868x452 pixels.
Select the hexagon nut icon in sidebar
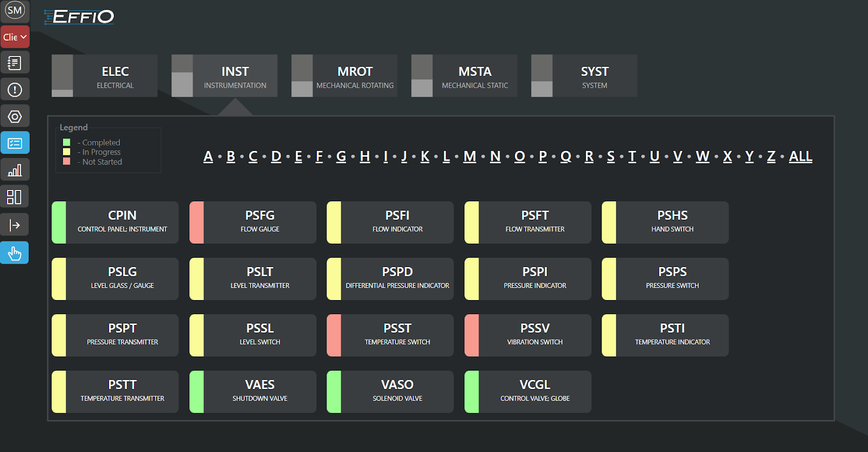coord(15,116)
